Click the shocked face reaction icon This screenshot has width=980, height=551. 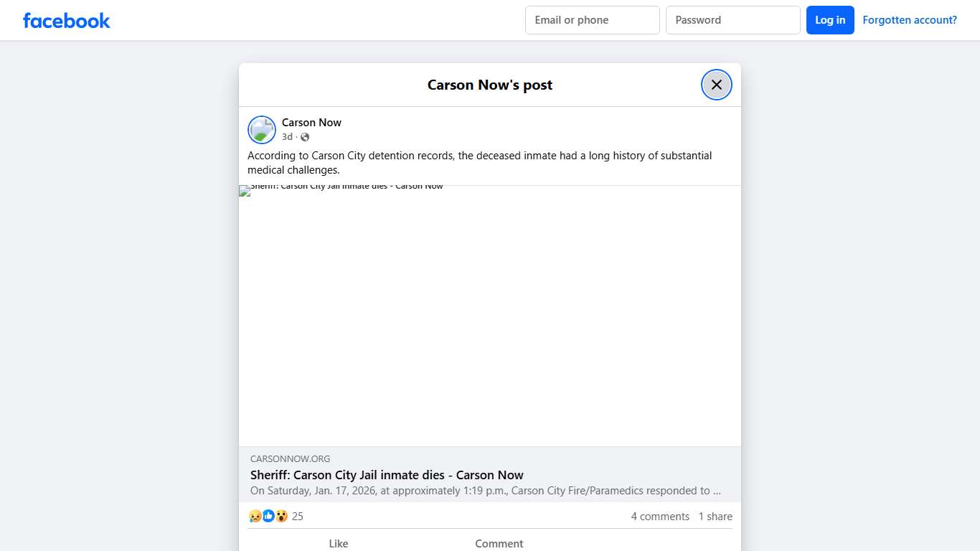[x=281, y=516]
